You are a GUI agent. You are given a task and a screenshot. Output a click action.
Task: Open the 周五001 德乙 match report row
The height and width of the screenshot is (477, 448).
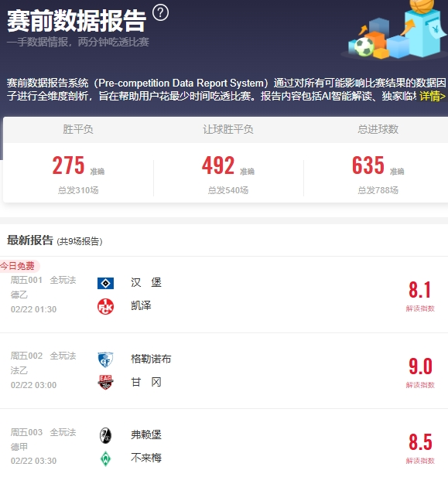click(x=224, y=295)
